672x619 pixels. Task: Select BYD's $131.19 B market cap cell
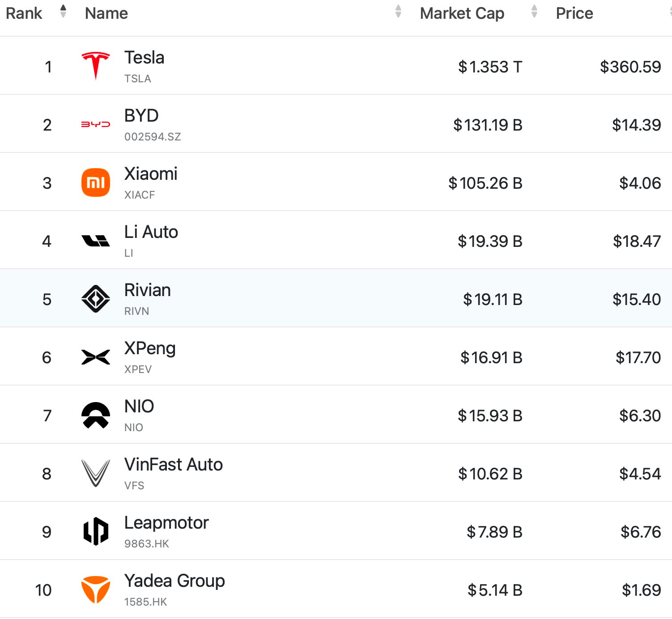487,125
